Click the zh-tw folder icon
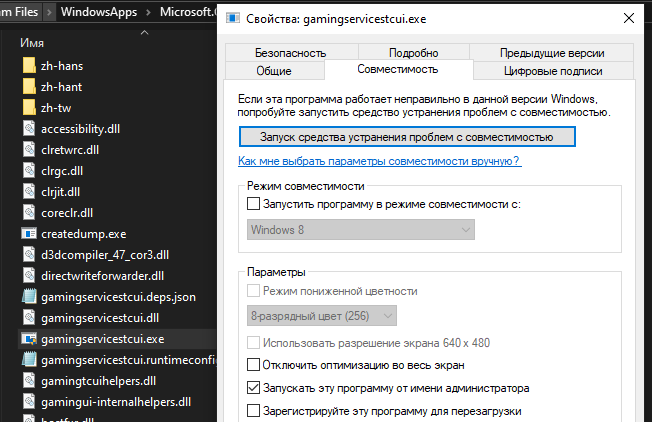This screenshot has height=422, width=652. tap(29, 108)
